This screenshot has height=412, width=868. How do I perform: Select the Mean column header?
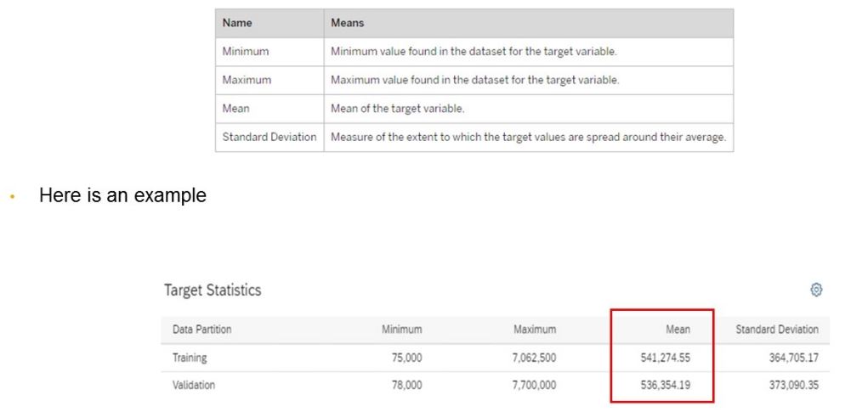tap(678, 330)
